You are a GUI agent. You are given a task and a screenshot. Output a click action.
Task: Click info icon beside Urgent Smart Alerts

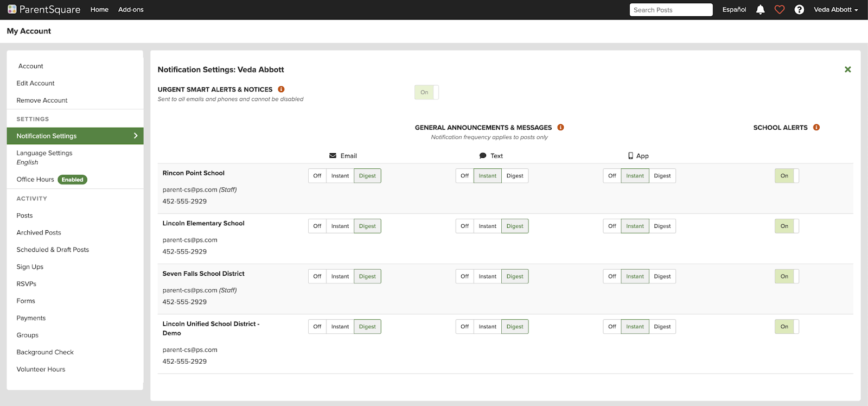(281, 90)
